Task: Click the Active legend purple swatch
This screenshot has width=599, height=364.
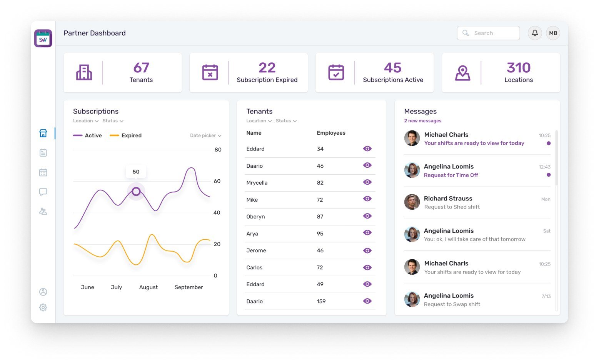Action: coord(78,135)
